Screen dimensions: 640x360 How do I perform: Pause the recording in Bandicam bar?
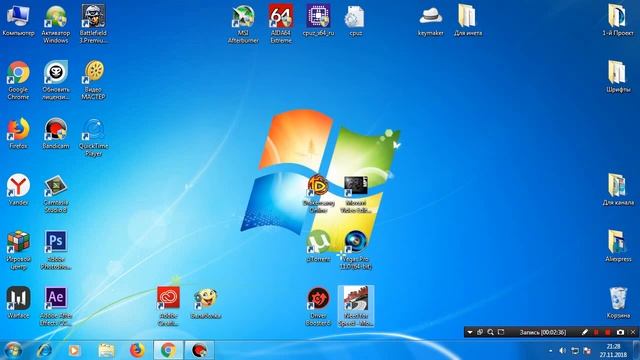[596, 332]
